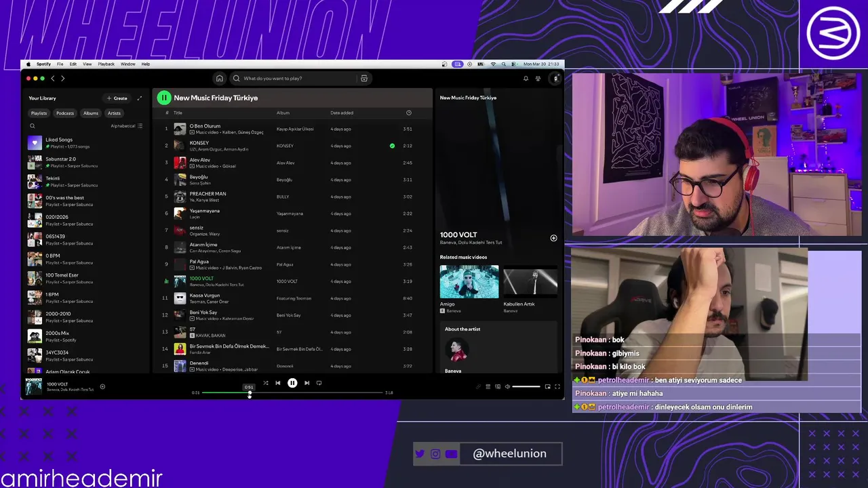This screenshot has height=488, width=868.
Task: Filter library by Playlists
Action: coord(39,113)
